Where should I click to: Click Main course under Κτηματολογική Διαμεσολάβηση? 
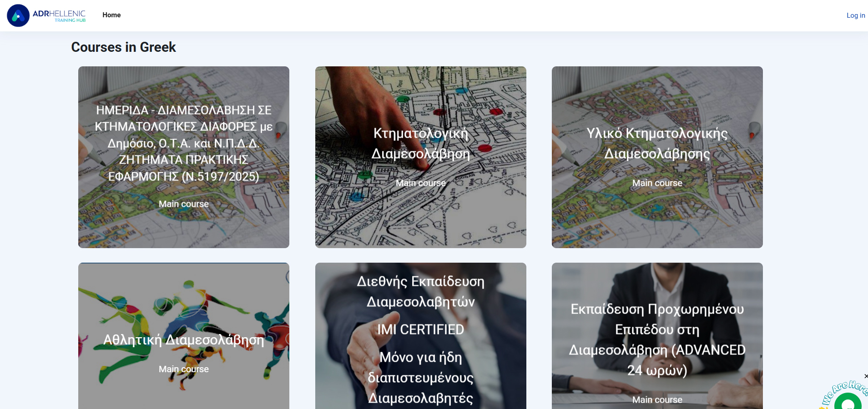tap(420, 183)
